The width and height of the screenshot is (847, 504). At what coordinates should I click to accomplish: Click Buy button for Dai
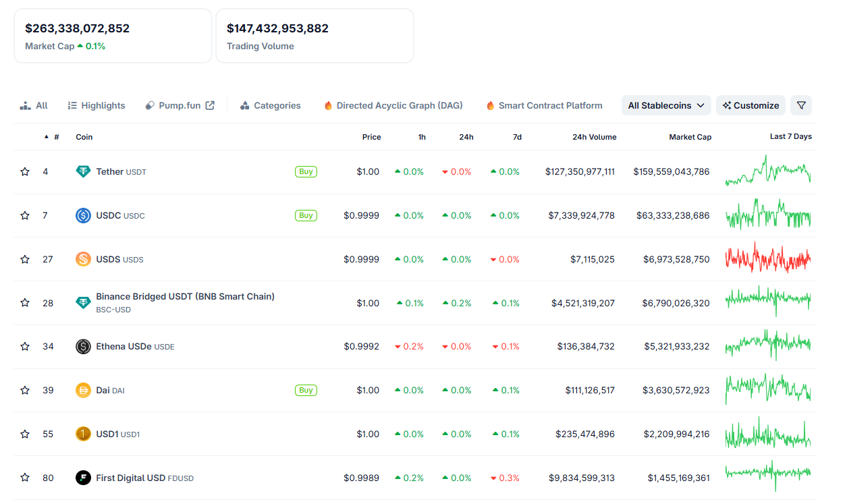point(306,390)
